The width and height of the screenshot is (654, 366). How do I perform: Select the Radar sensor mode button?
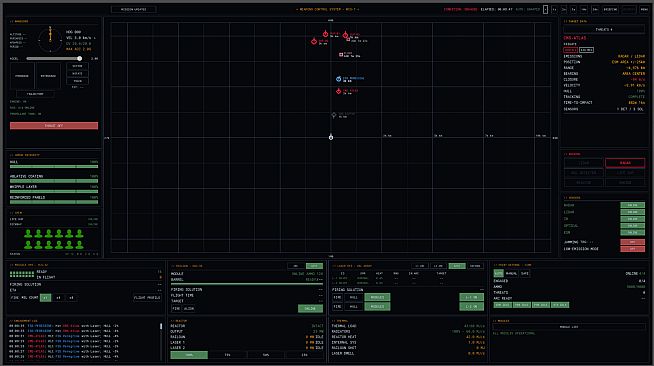pos(625,163)
